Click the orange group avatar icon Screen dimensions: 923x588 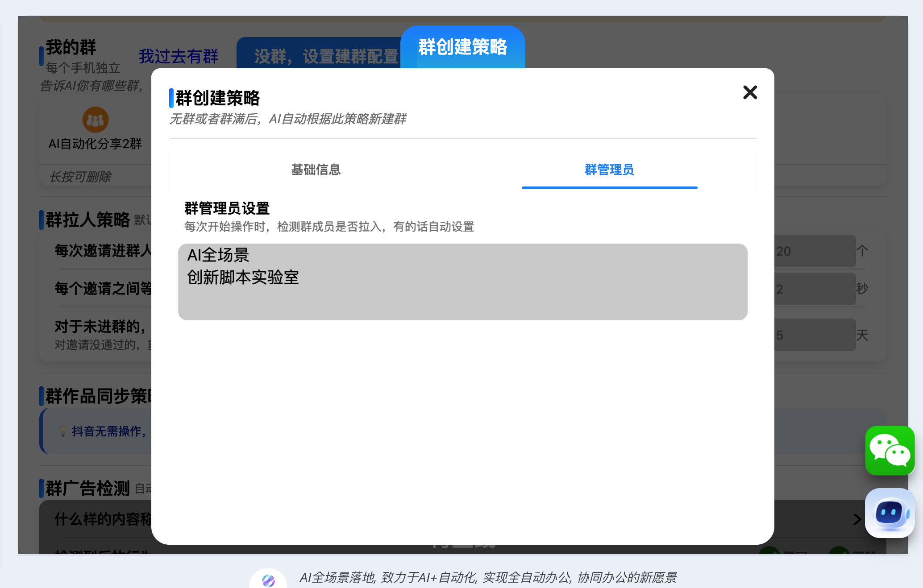point(95,120)
